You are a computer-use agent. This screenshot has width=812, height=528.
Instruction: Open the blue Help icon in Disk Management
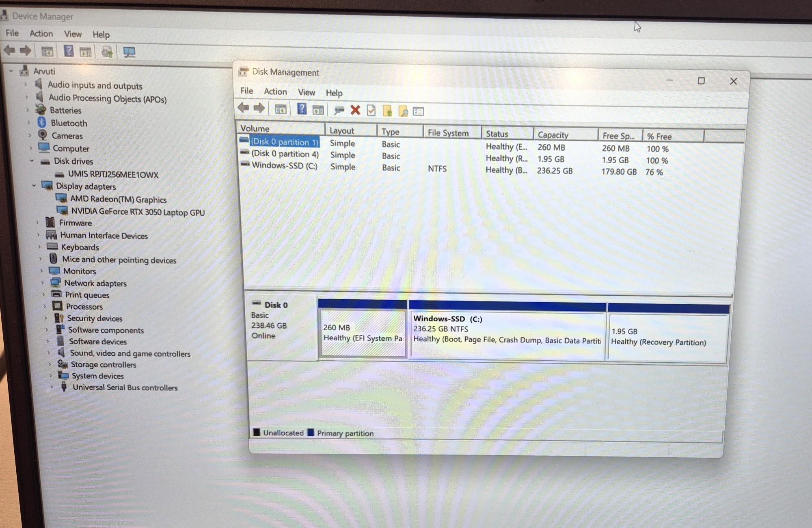click(302, 109)
